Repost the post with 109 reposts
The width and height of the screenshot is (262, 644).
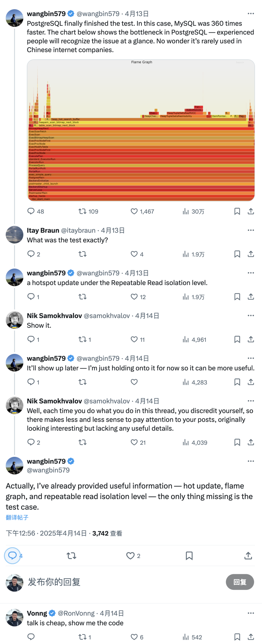[x=82, y=212]
